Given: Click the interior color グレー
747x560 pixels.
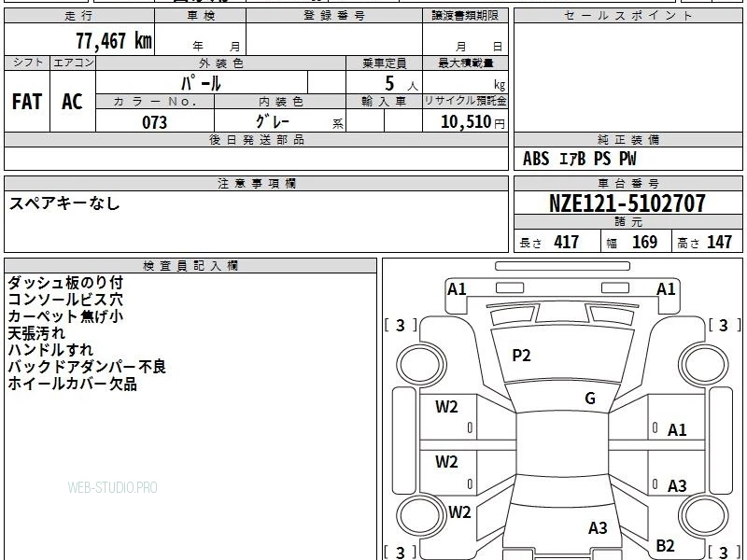Looking at the screenshot, I should pos(273,121).
